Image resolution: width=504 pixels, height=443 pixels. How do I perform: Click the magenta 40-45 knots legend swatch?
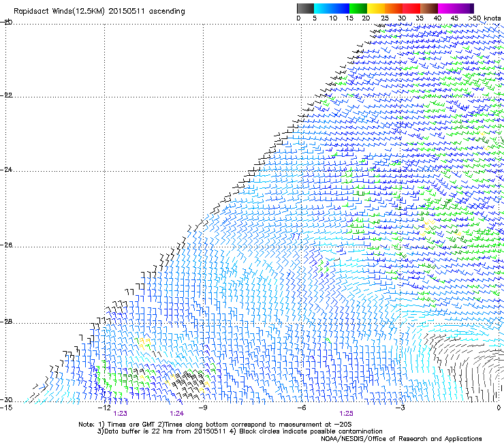447,8
